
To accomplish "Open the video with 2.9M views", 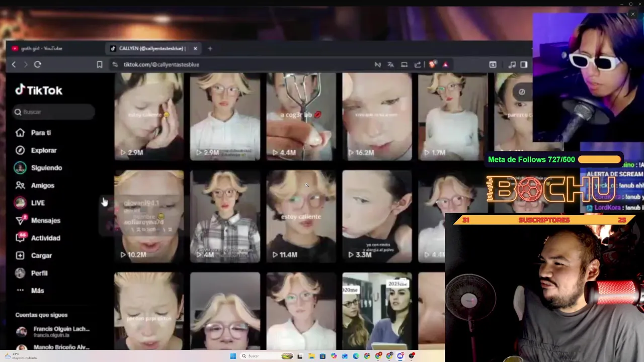I will (x=149, y=117).
